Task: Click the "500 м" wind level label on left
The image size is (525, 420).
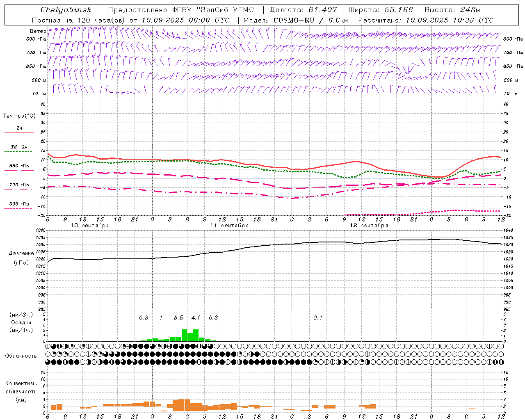Action: click(39, 80)
